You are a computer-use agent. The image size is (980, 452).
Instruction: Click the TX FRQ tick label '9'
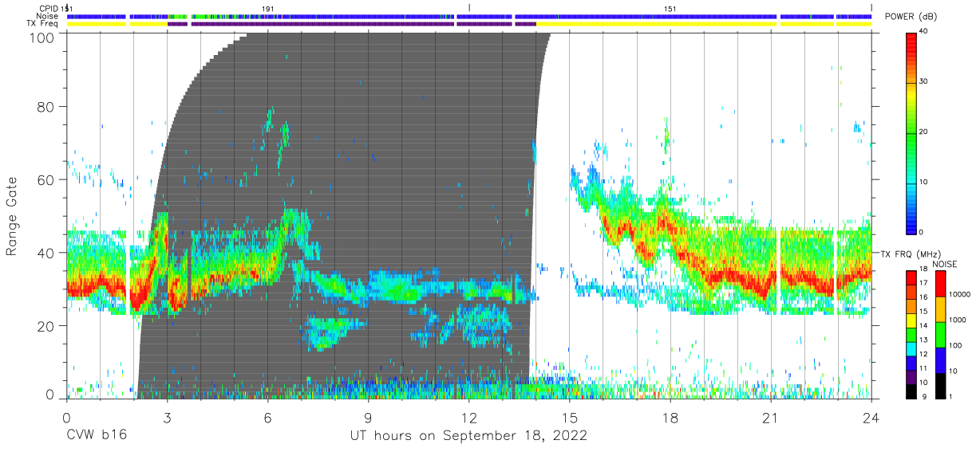tap(926, 396)
